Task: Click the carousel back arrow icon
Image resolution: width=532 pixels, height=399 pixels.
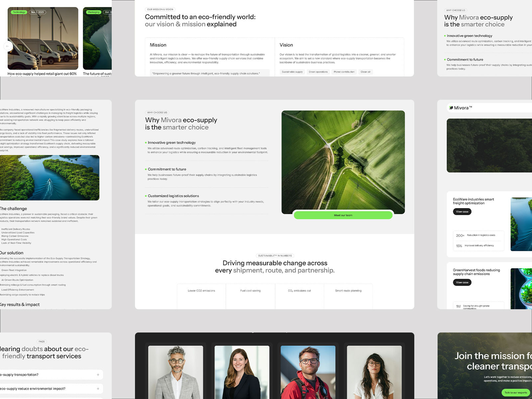Action: (x=8, y=46)
